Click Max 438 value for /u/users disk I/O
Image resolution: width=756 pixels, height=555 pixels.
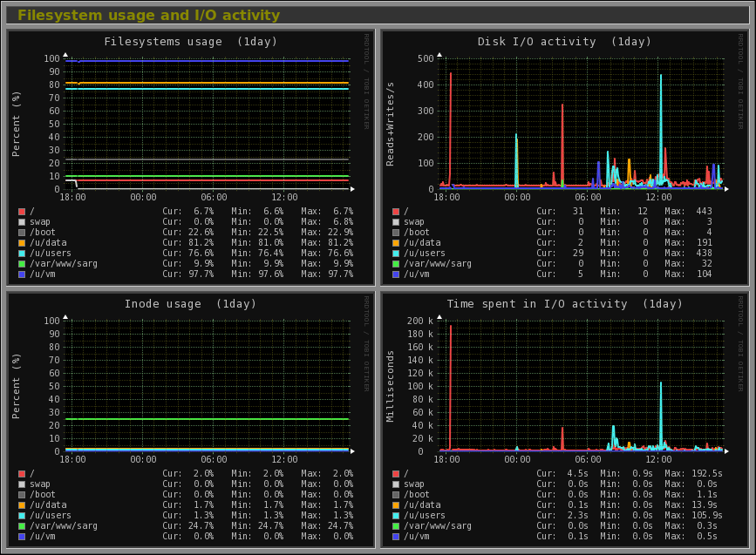coord(704,254)
